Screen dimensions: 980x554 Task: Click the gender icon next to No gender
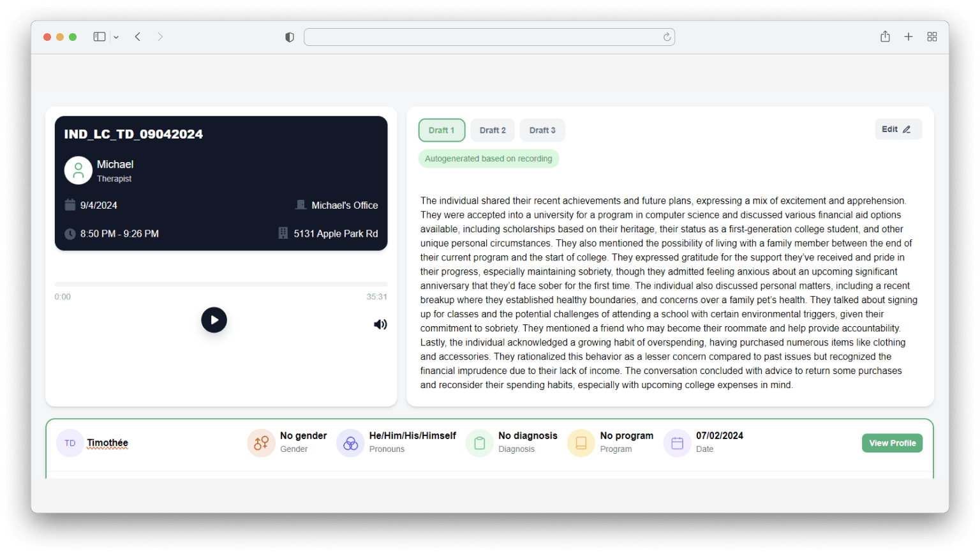[x=261, y=443]
